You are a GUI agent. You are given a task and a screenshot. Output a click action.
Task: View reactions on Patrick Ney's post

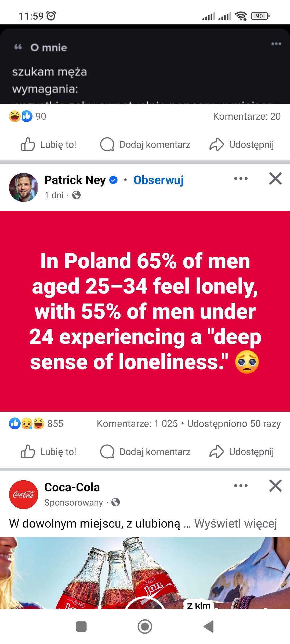(36, 424)
